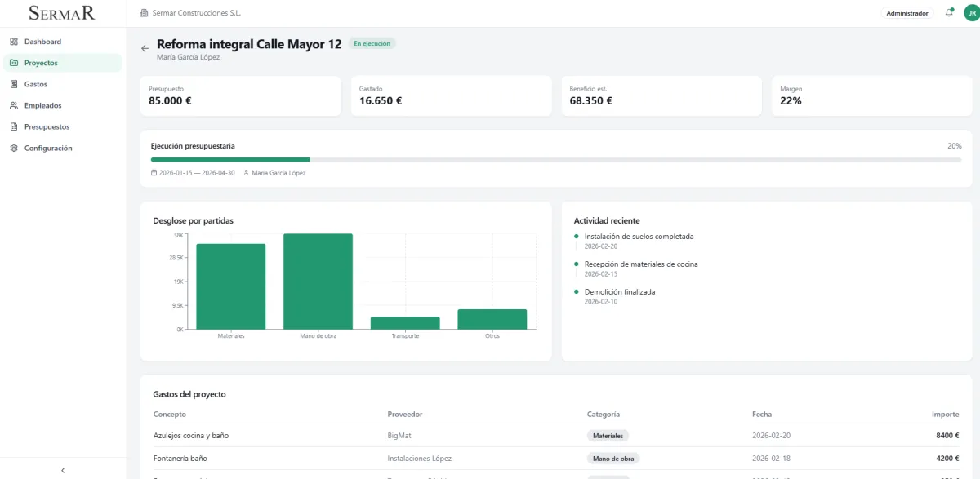Click the Mano de obra chart bar

pyautogui.click(x=318, y=282)
